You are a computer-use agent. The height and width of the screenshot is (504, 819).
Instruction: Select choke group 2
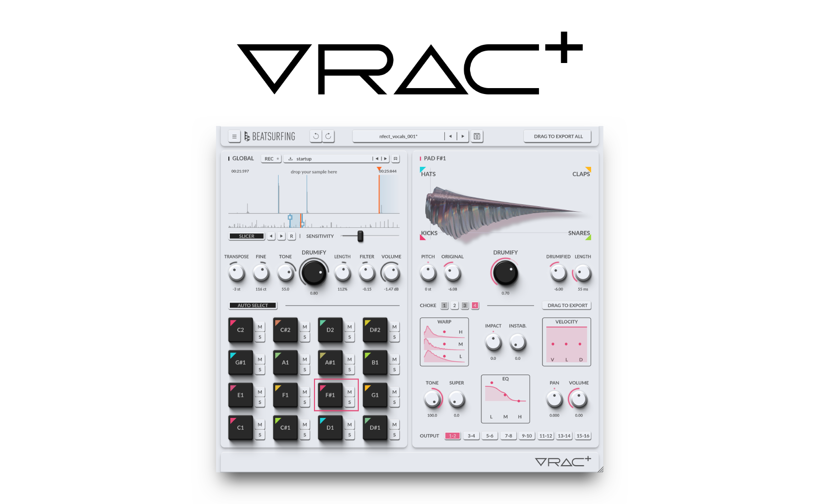pos(455,306)
